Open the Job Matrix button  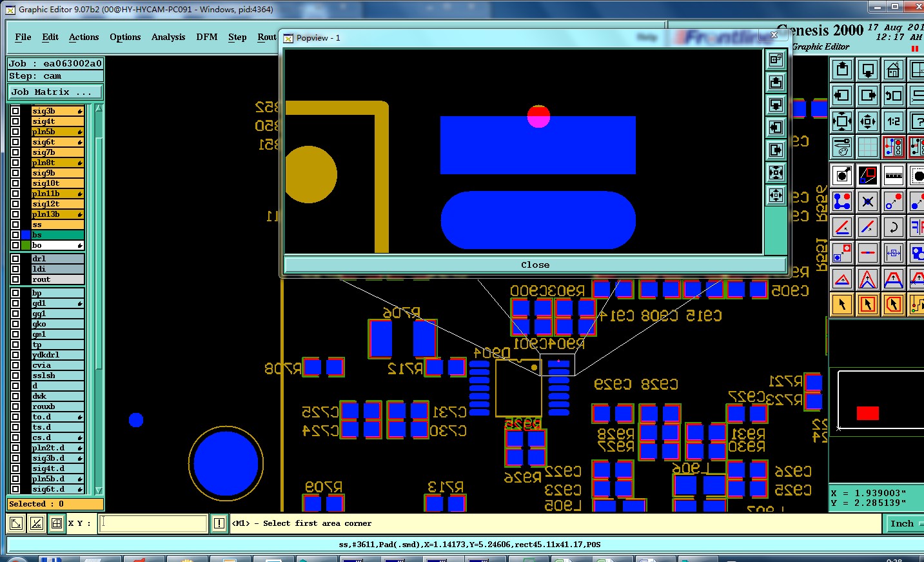click(x=55, y=92)
